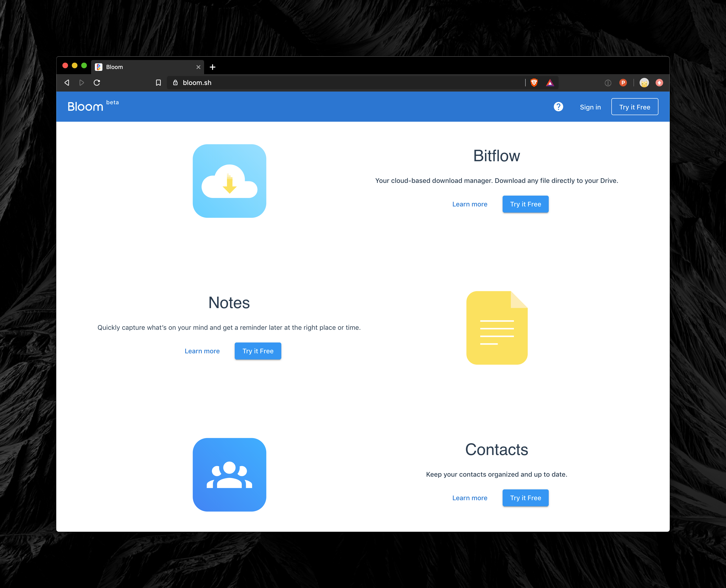Image resolution: width=726 pixels, height=588 pixels.
Task: Click the Bitflow cloud download app icon
Action: point(229,181)
